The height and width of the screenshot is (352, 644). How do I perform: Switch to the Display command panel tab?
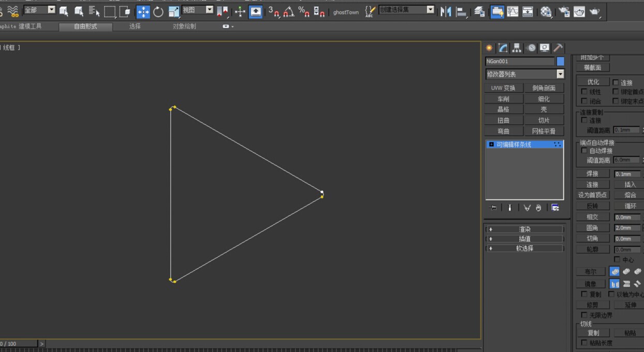pos(544,48)
